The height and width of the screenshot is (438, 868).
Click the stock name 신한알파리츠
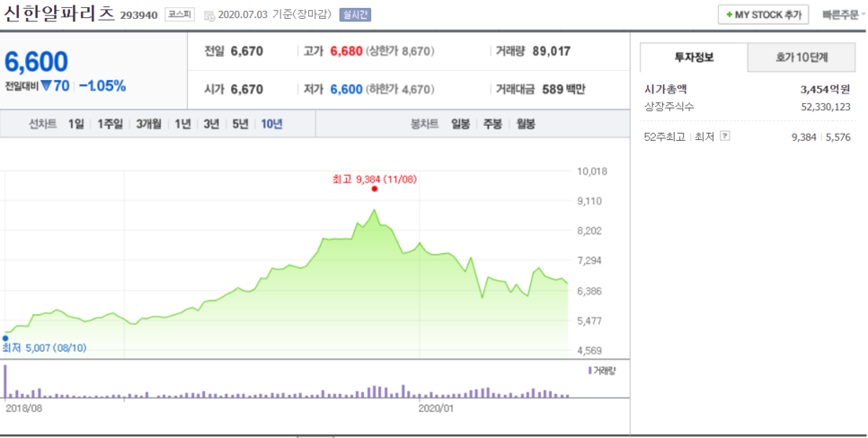[x=59, y=13]
